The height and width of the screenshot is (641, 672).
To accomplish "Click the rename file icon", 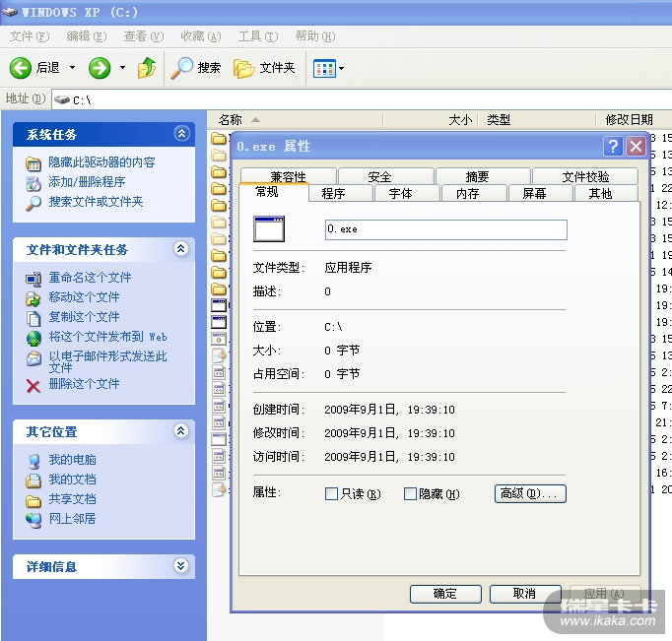I will coord(33,280).
